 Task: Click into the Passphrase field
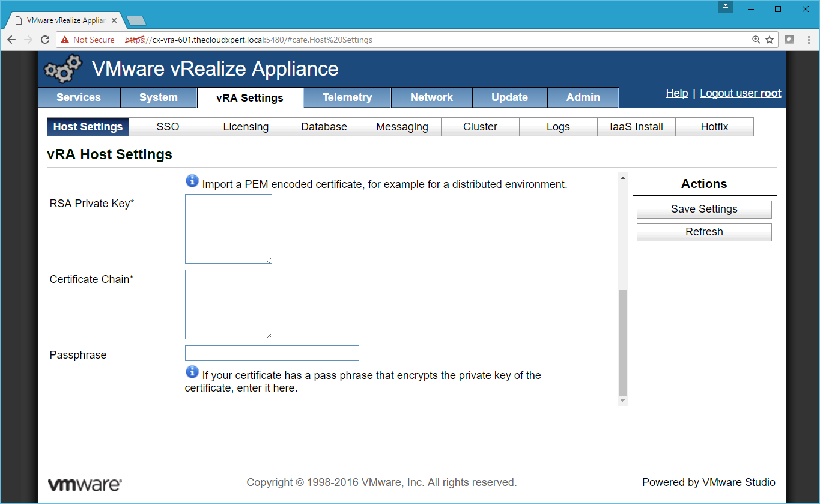(x=272, y=353)
